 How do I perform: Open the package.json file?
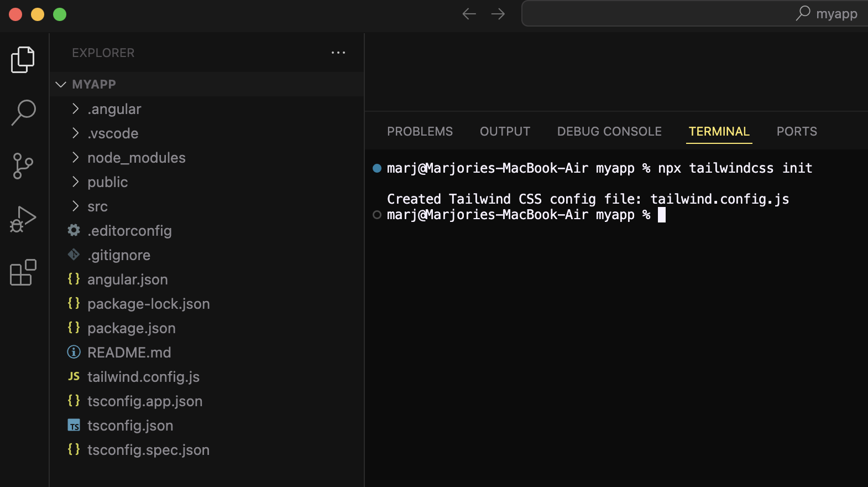[131, 328]
